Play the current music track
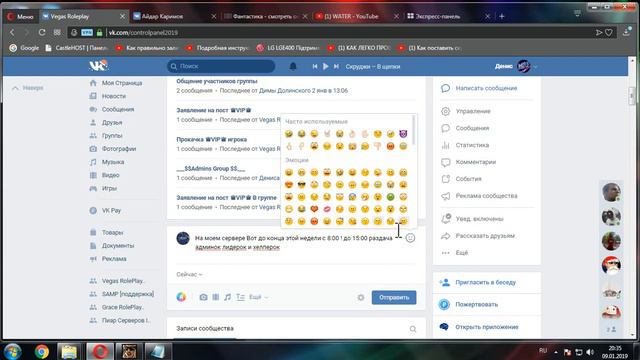 point(325,66)
